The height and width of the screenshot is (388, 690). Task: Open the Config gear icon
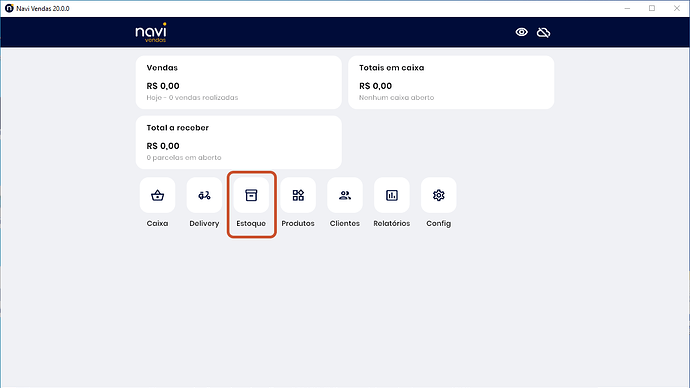pyautogui.click(x=439, y=195)
